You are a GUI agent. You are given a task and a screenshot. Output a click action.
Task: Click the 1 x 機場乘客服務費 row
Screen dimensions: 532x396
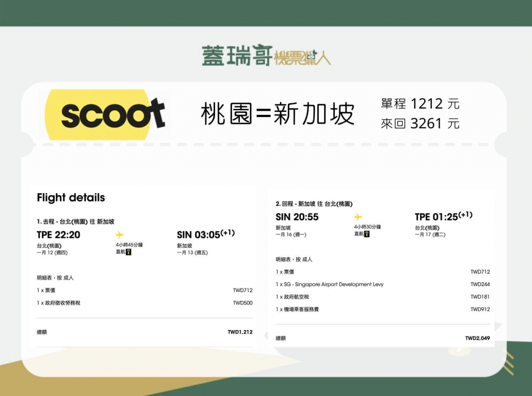pyautogui.click(x=383, y=309)
